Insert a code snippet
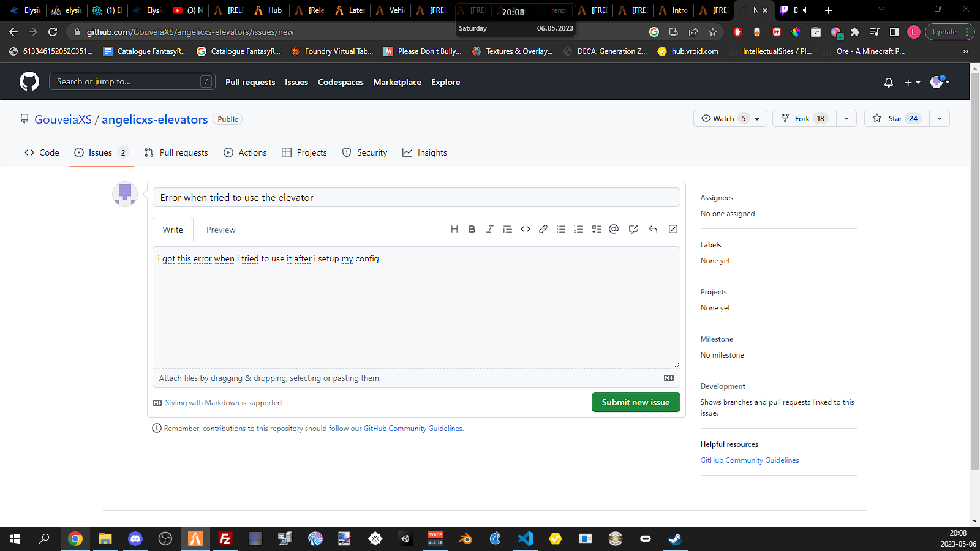This screenshot has height=551, width=980. (x=525, y=228)
